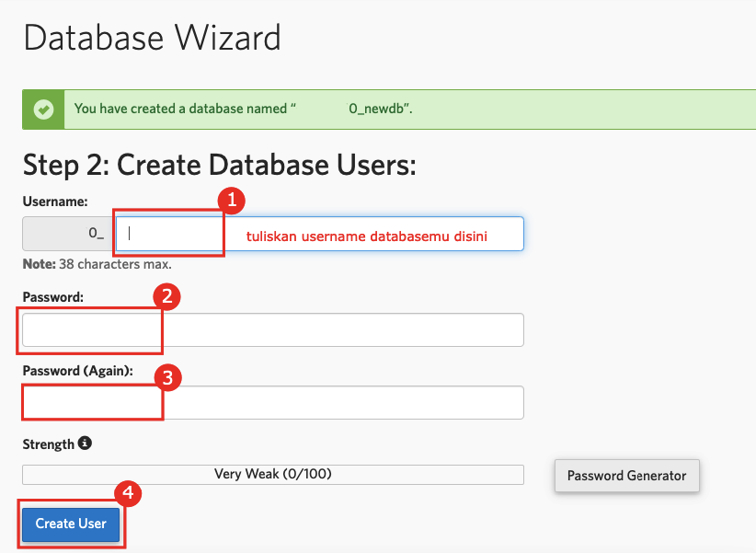Click the Database Wizard heading
Image resolution: width=756 pixels, height=553 pixels.
(153, 38)
